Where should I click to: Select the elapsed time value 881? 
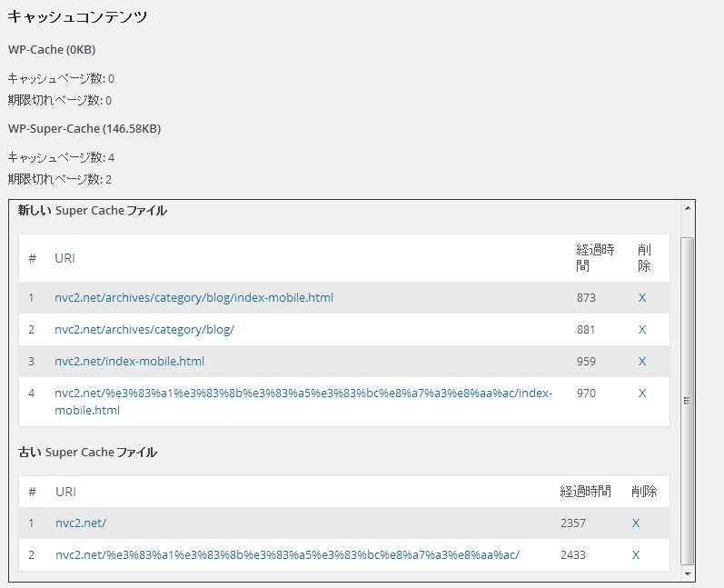(x=586, y=330)
